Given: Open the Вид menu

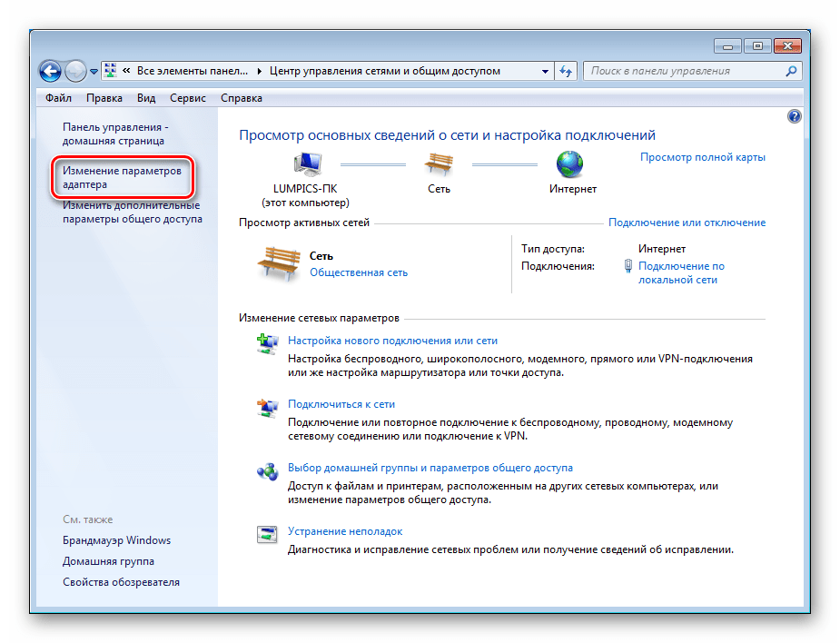Looking at the screenshot, I should [145, 98].
